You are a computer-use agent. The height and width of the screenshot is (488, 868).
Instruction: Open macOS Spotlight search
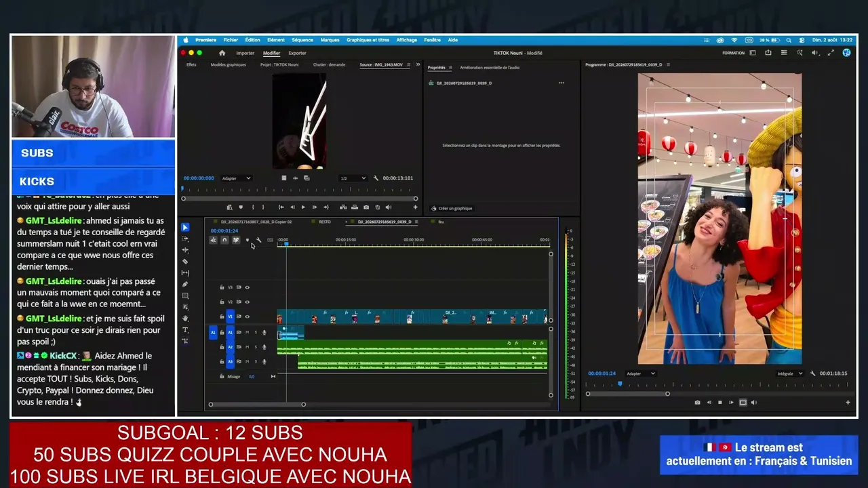click(789, 40)
